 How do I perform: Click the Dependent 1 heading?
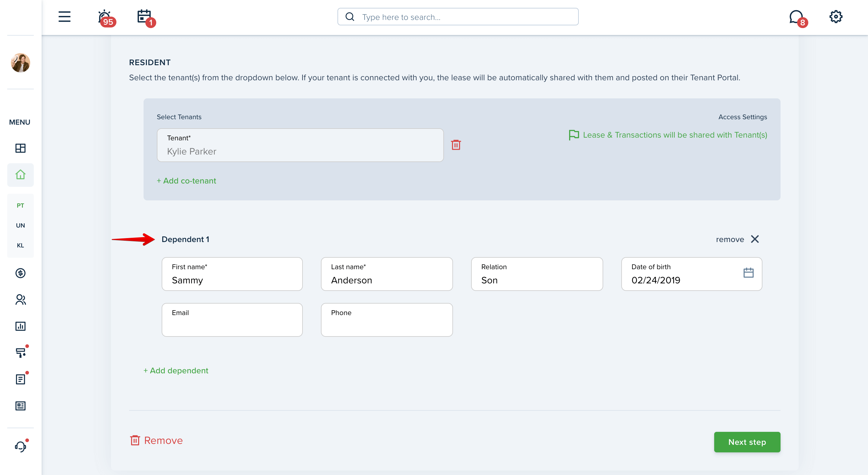[185, 239]
